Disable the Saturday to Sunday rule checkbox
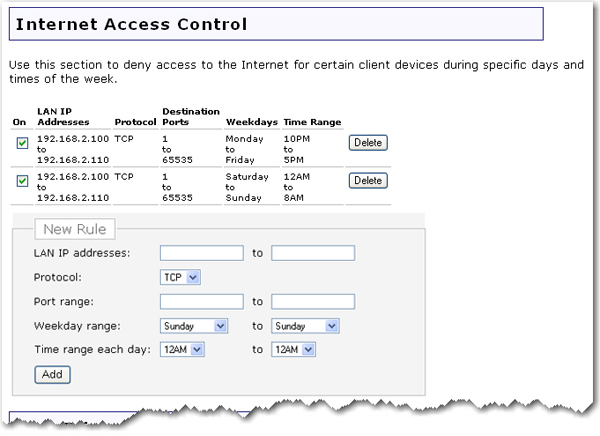This screenshot has width=600, height=436. [22, 181]
